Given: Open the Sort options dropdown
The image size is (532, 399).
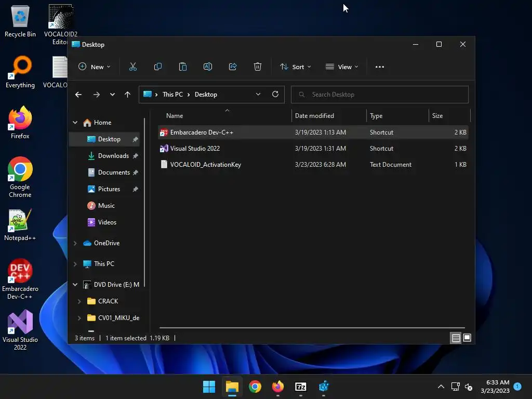Looking at the screenshot, I should coord(295,67).
